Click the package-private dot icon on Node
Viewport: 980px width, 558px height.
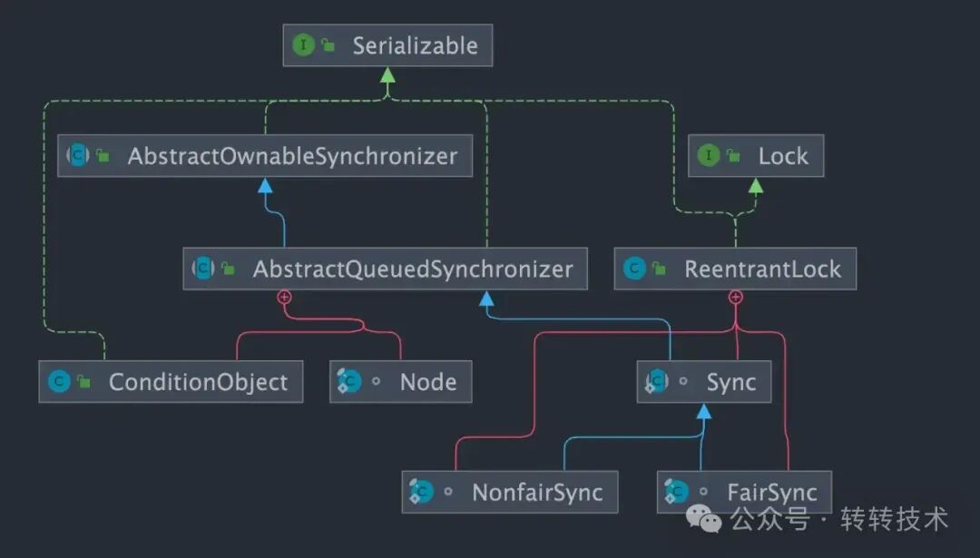pos(376,381)
